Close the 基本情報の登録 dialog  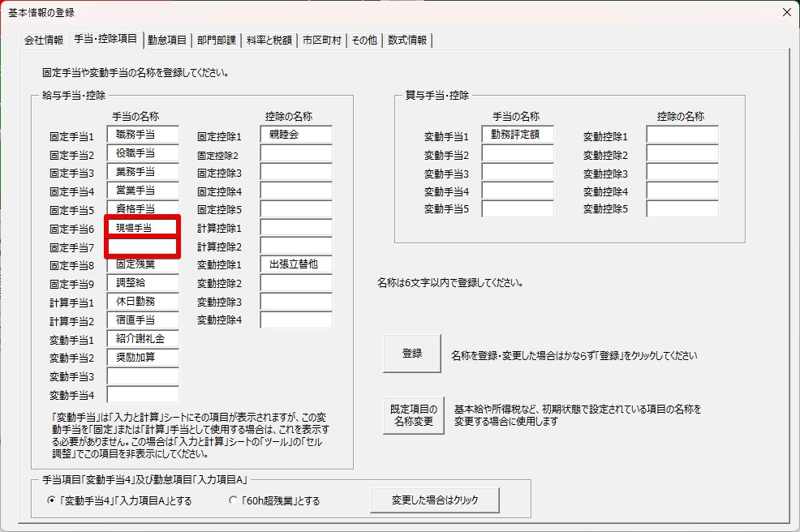[785, 12]
